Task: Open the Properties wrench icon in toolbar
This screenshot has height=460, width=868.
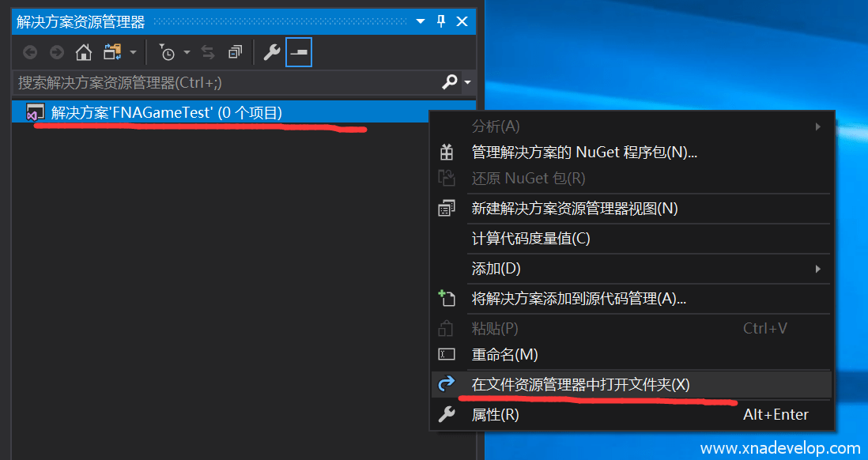Action: pos(272,52)
